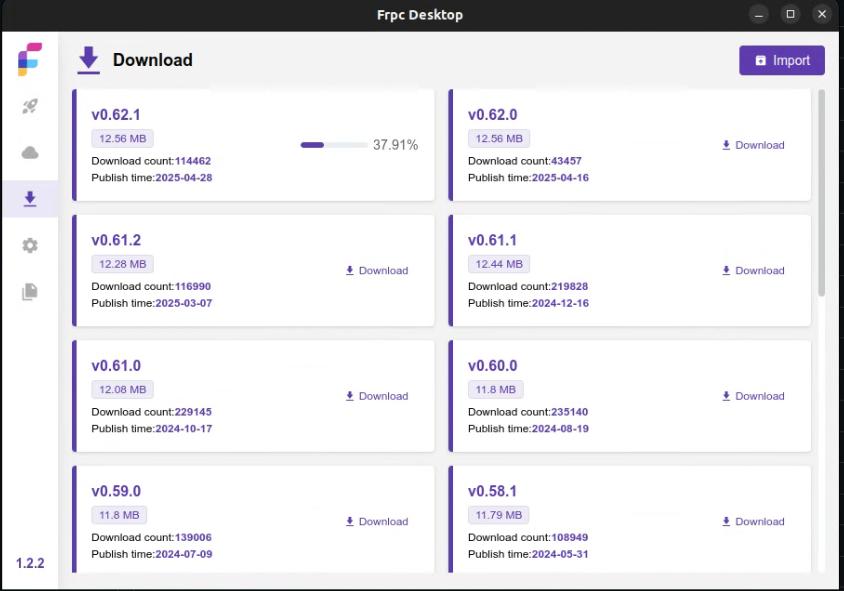Click the Import button
This screenshot has width=844, height=591.
782,60
